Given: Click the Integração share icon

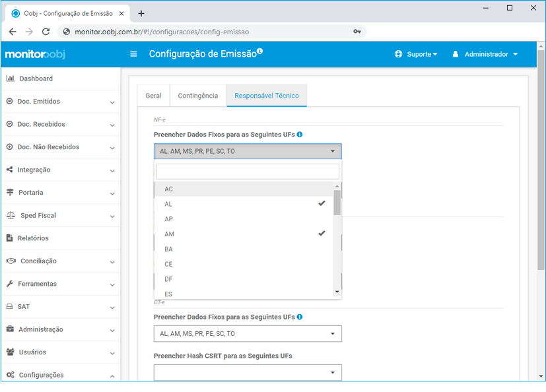Looking at the screenshot, I should click(x=10, y=170).
